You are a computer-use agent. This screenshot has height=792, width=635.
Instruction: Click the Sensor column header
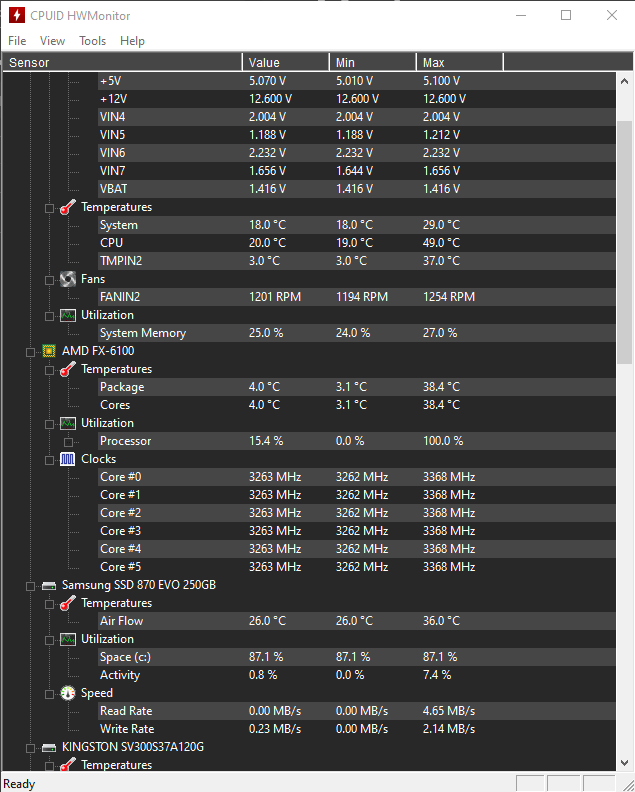(x=122, y=63)
